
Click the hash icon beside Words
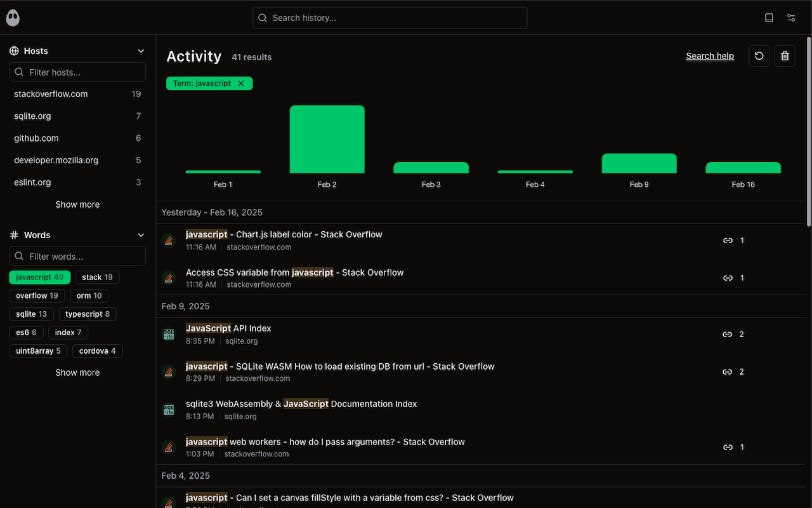tap(14, 235)
